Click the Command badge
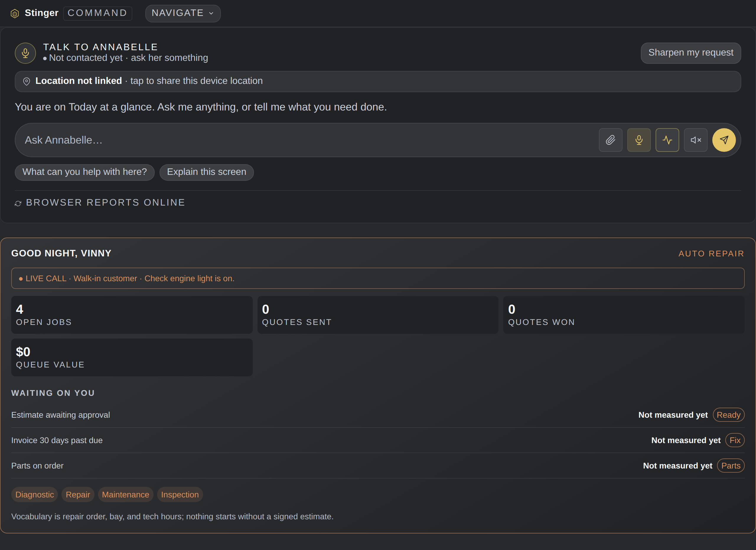756x550 pixels. coord(97,13)
